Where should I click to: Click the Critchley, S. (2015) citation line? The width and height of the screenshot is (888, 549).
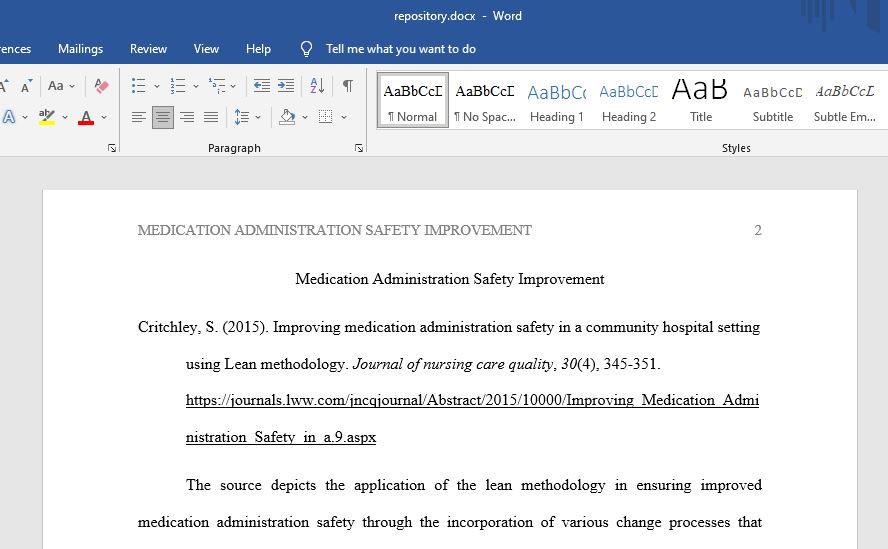(x=449, y=327)
